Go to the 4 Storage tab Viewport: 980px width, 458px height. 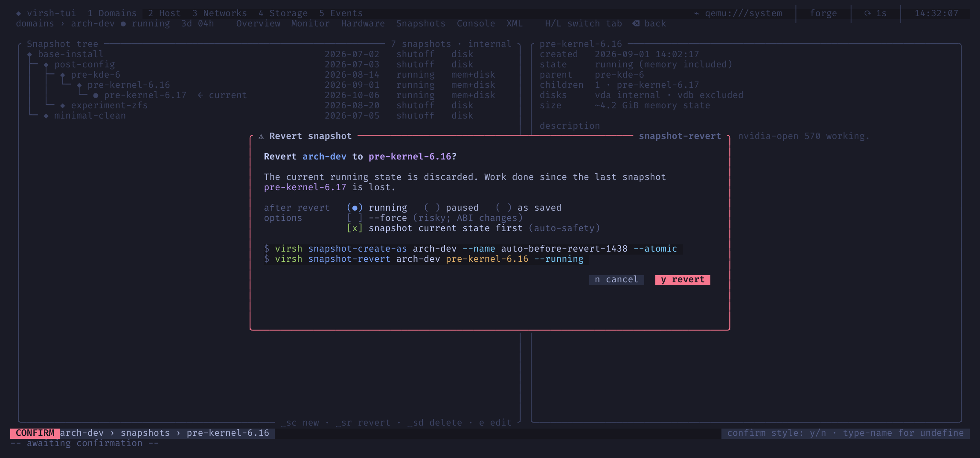(283, 13)
